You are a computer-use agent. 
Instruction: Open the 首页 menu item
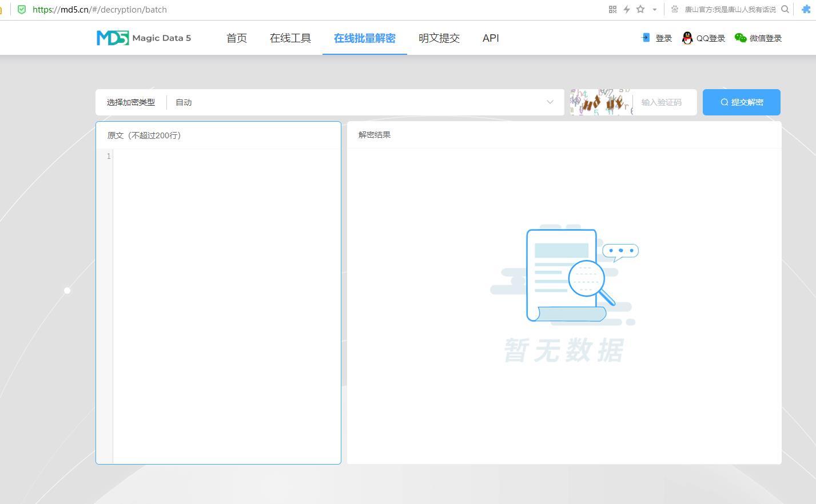pos(237,38)
